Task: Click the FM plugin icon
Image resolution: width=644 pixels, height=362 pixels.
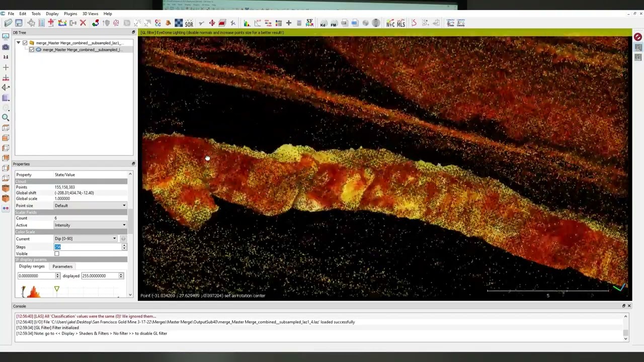Action: (x=333, y=23)
